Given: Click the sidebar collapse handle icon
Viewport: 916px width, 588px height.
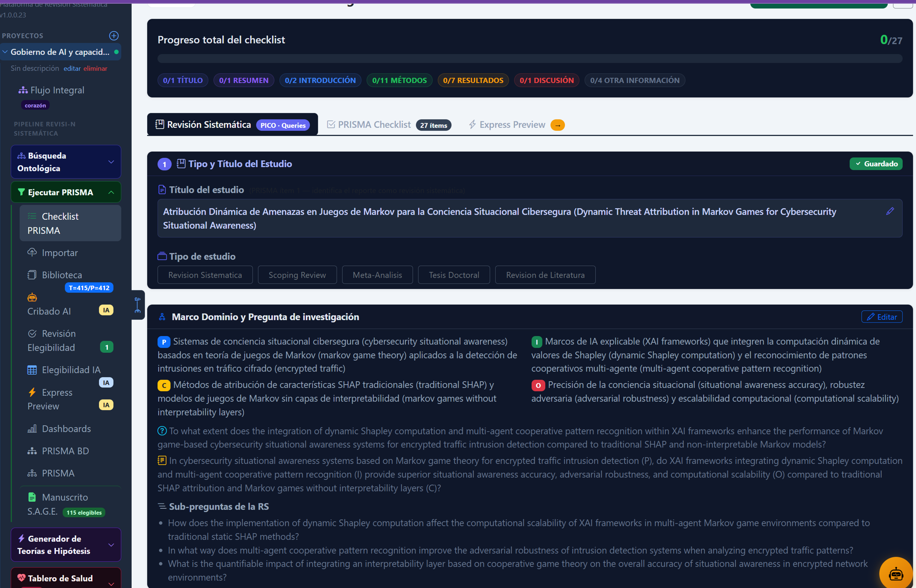Looking at the screenshot, I should [138, 305].
